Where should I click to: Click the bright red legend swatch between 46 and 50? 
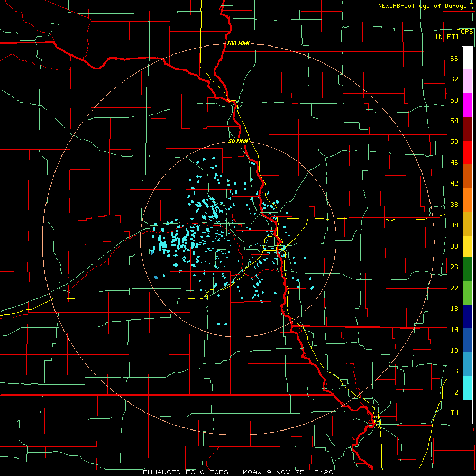click(x=467, y=153)
